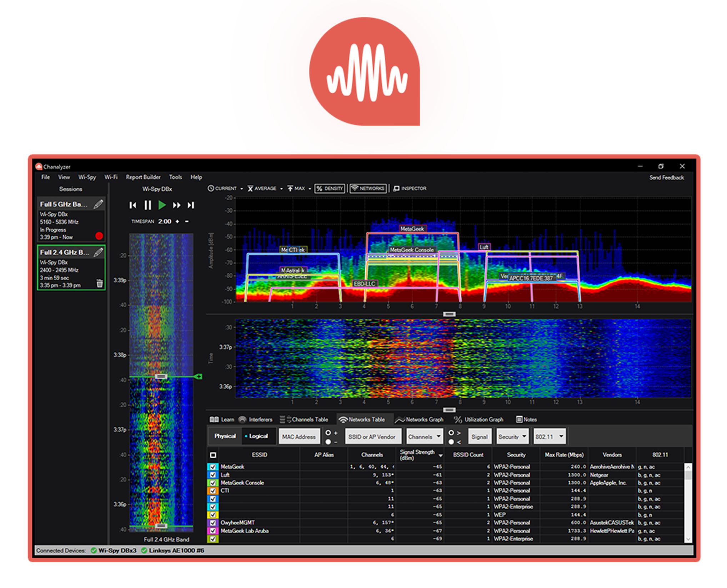
Task: Toggle the Networks overlay button
Action: coord(368,188)
